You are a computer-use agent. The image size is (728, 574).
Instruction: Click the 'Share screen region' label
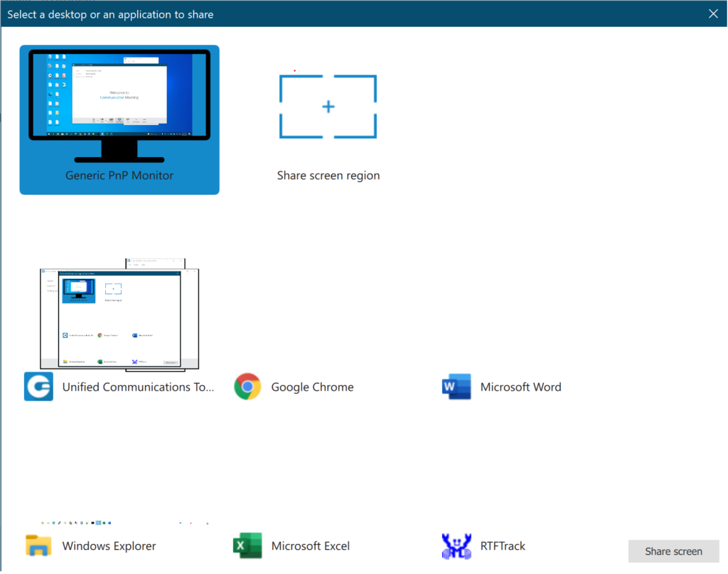coord(328,175)
